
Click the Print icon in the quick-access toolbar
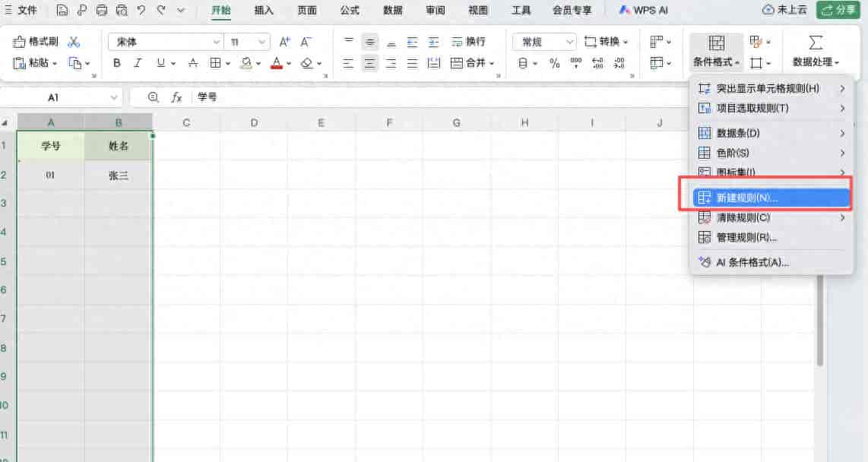[102, 10]
